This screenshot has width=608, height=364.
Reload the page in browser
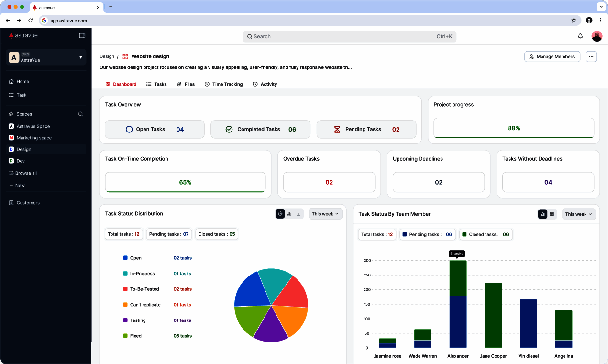point(31,21)
